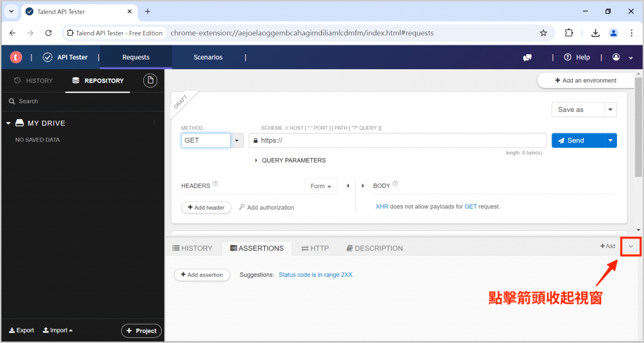Open the tab search dropdown chevron

(11, 11)
